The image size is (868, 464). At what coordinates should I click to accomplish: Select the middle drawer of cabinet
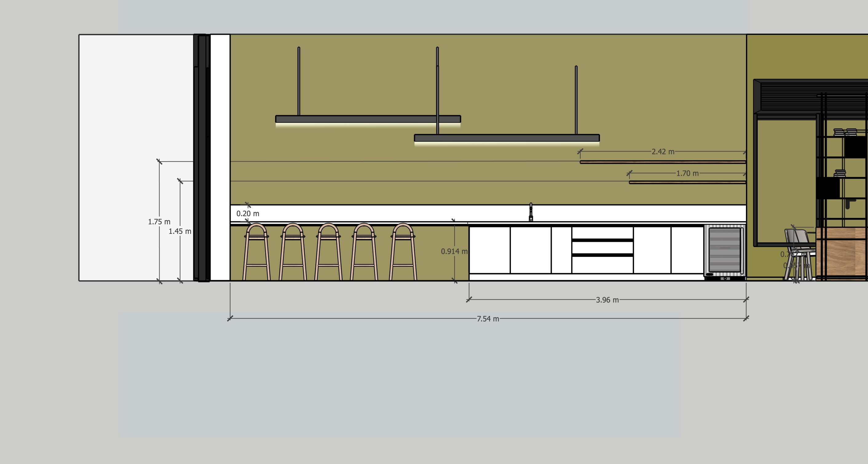point(602,248)
